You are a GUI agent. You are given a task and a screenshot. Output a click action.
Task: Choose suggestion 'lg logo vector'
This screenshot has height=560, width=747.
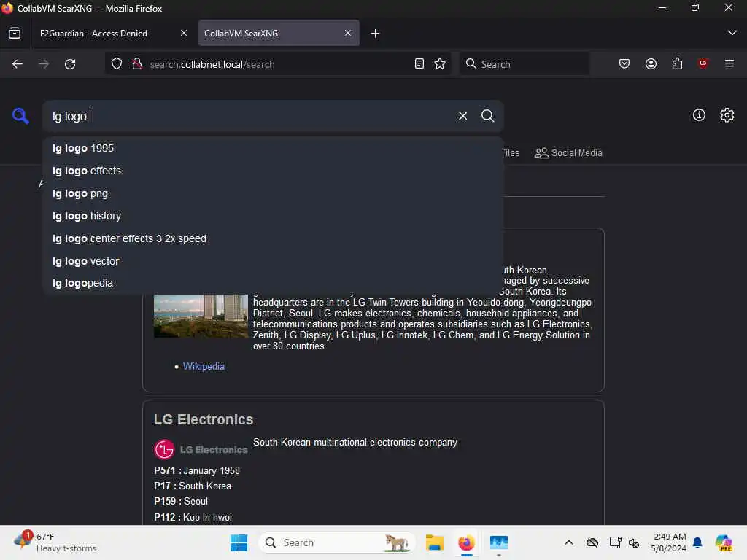273,261
